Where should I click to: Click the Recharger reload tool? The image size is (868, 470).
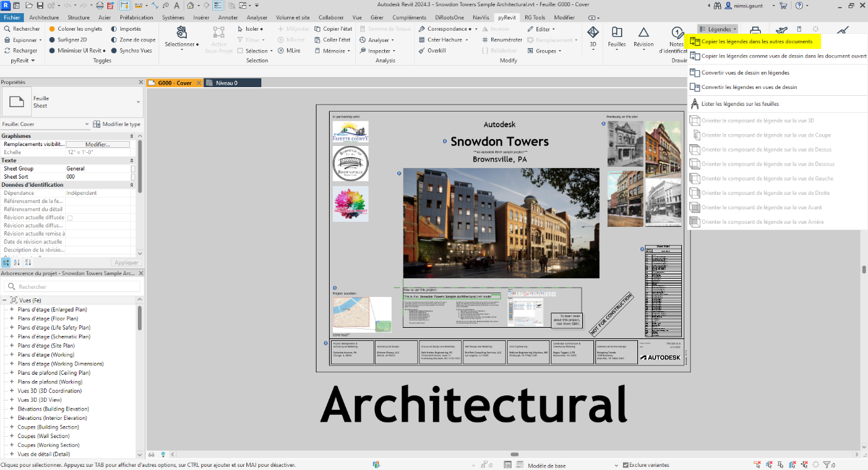click(21, 51)
